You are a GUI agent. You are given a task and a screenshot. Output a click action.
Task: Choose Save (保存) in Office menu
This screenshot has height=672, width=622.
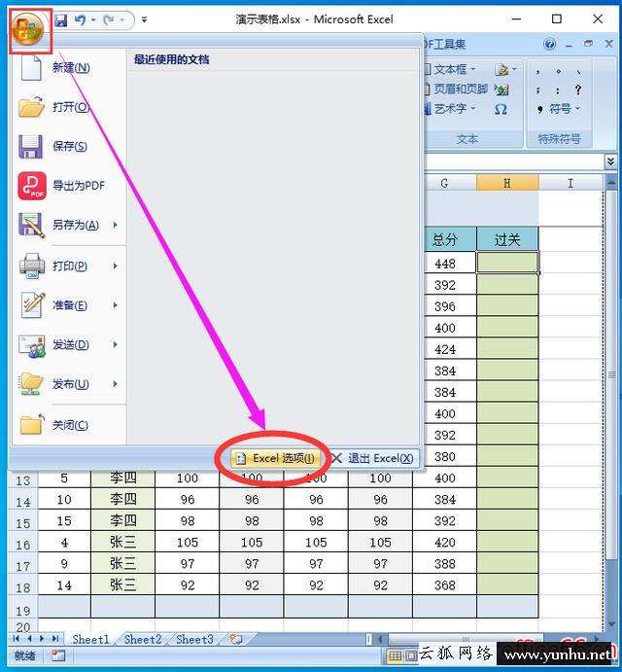[71, 147]
